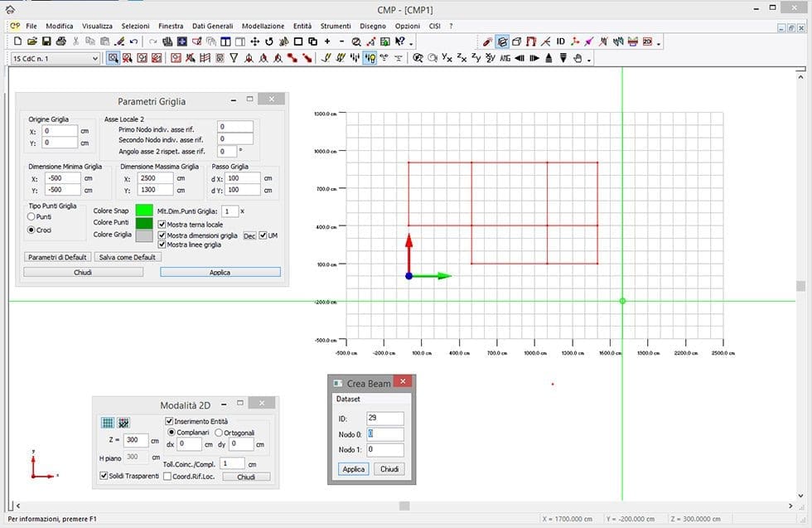Uncheck Mostra terna locale checkbox
Image resolution: width=812 pixels, height=528 pixels.
pos(162,225)
